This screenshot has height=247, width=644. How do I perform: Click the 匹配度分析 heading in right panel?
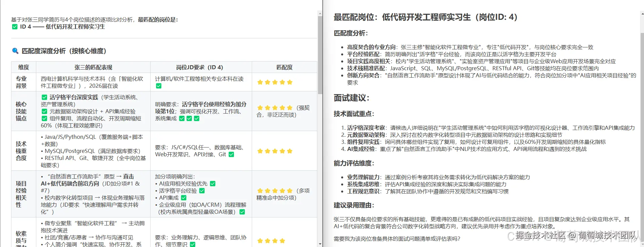coord(351,33)
